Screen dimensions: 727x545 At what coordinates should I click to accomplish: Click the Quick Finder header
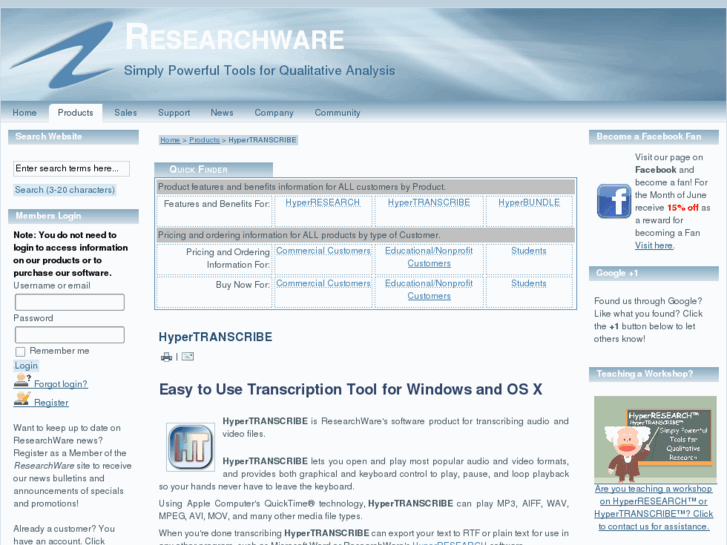214,169
